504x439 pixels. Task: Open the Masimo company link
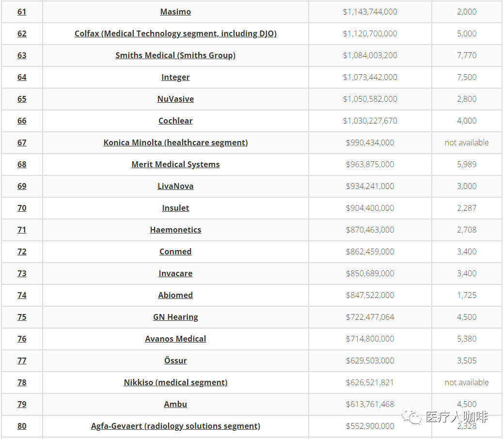[x=175, y=12]
